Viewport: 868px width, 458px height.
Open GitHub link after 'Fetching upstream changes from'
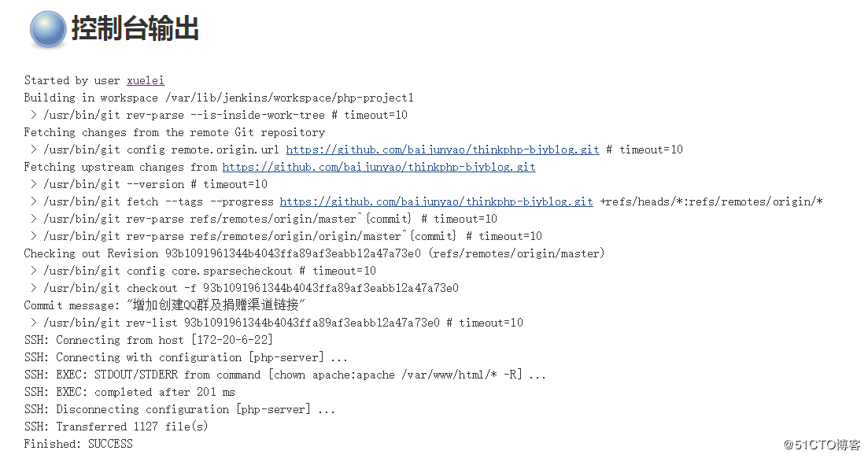click(x=379, y=167)
